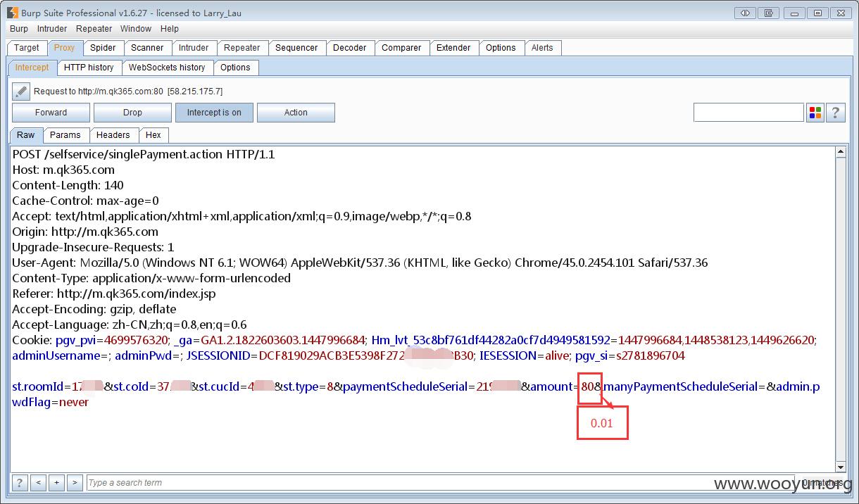
Task: Click the search help ? button
Action: coord(20,483)
